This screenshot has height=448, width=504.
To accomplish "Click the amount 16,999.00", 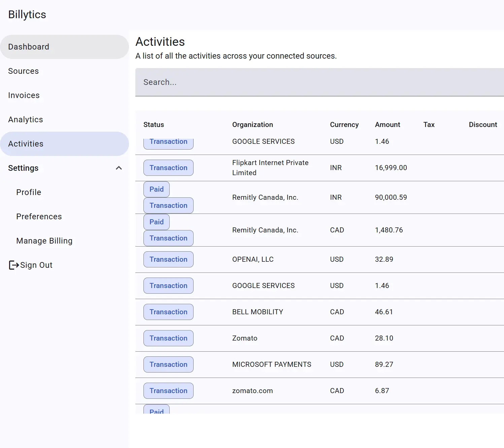I will point(391,168).
